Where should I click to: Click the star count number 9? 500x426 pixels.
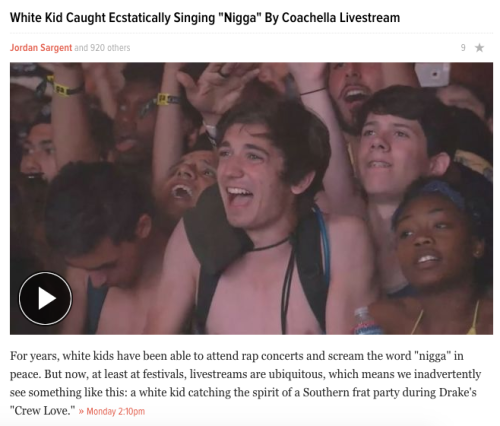pos(463,48)
